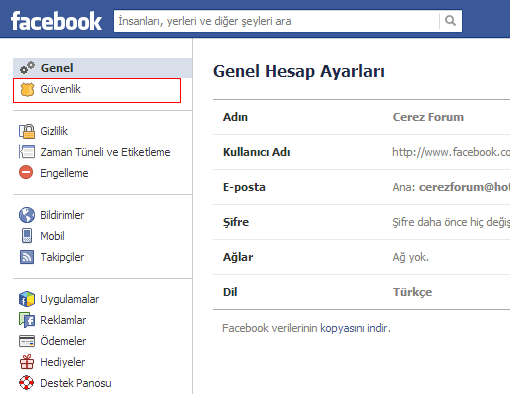Click the Kullanıcı Adı row label

(256, 152)
